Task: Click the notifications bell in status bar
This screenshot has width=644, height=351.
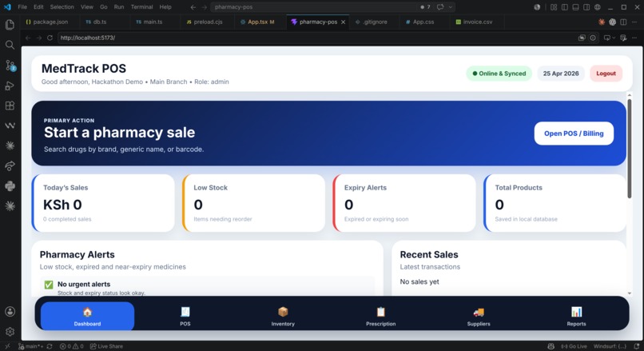Action: coord(636,346)
